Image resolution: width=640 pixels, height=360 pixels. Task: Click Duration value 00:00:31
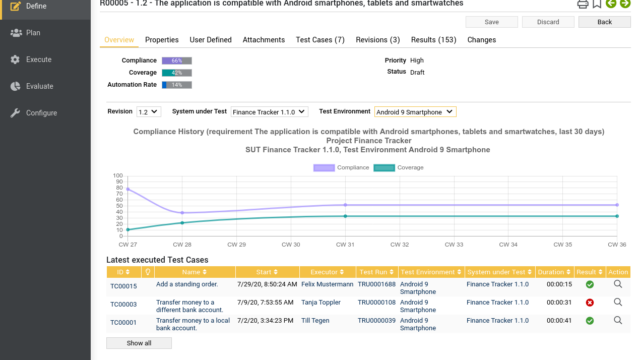(x=559, y=302)
